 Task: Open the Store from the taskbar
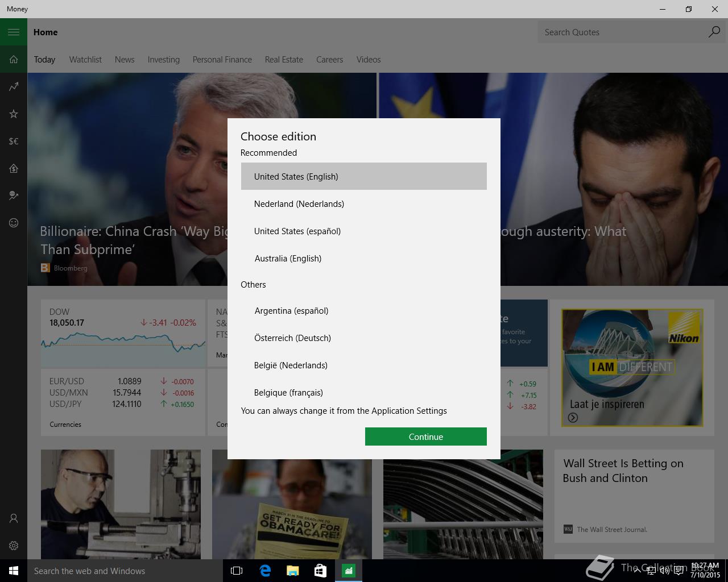(320, 571)
